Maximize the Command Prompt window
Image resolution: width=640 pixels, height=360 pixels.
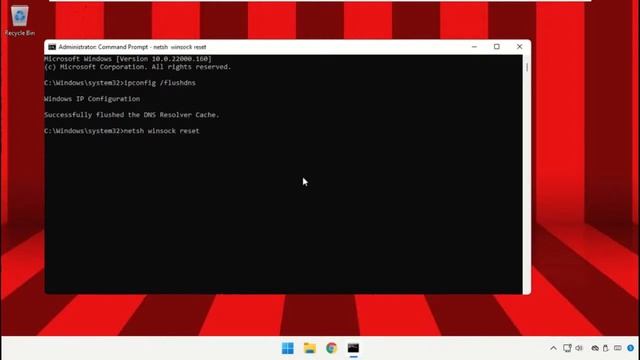coord(497,47)
